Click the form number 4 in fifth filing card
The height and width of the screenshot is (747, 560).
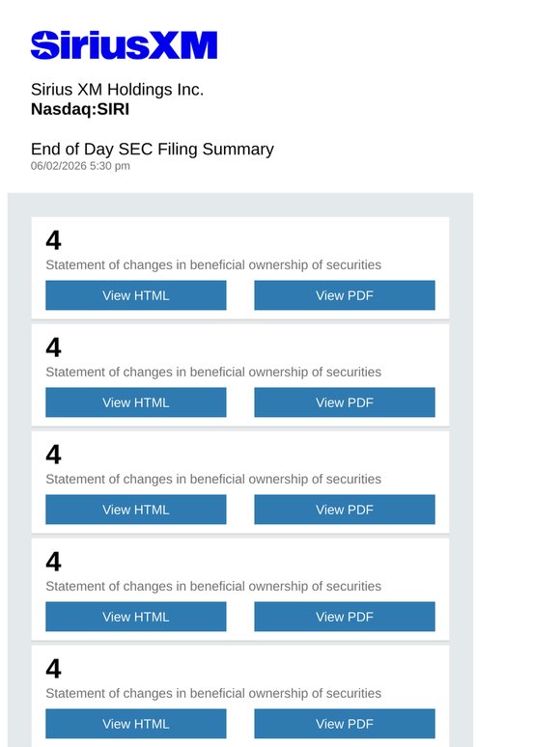pos(53,669)
